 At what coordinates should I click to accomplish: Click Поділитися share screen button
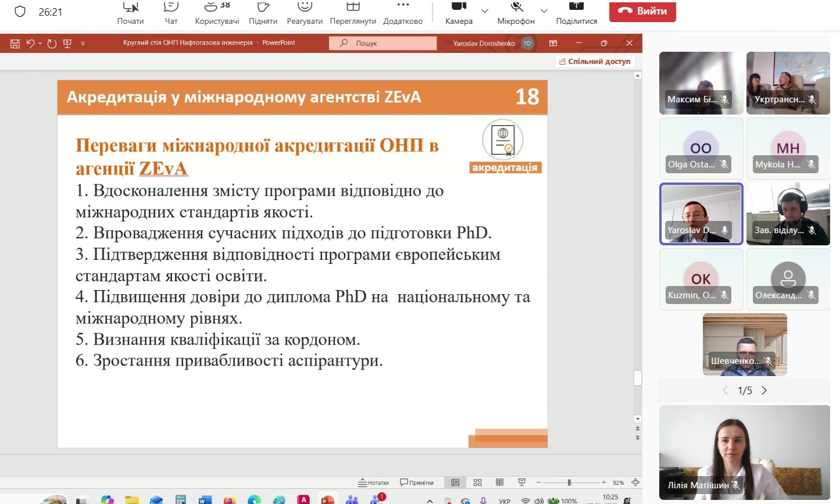pyautogui.click(x=576, y=13)
